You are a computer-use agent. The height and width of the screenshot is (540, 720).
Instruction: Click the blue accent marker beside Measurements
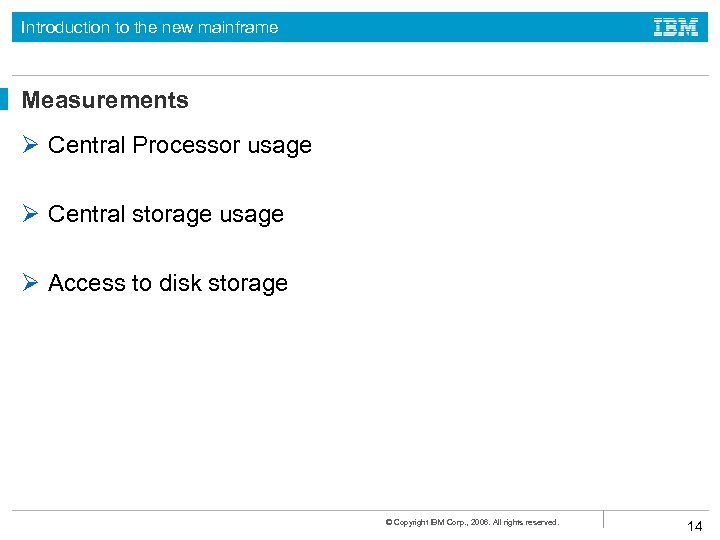pyautogui.click(x=4, y=100)
